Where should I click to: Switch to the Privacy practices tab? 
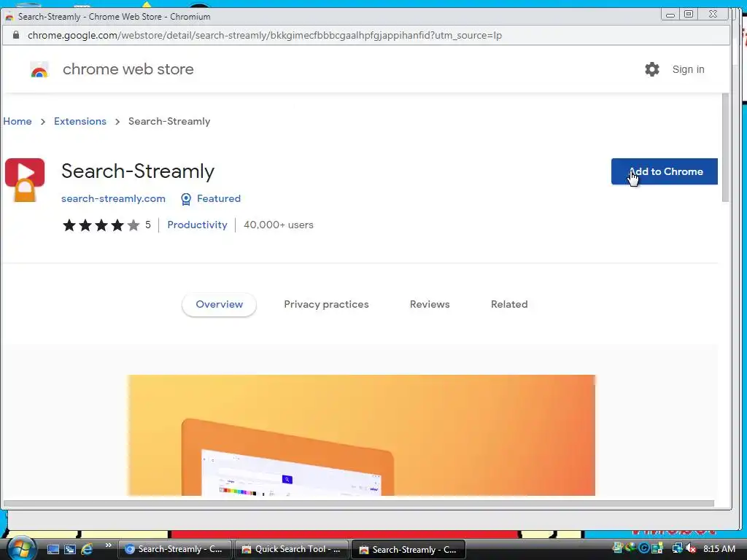pos(326,304)
